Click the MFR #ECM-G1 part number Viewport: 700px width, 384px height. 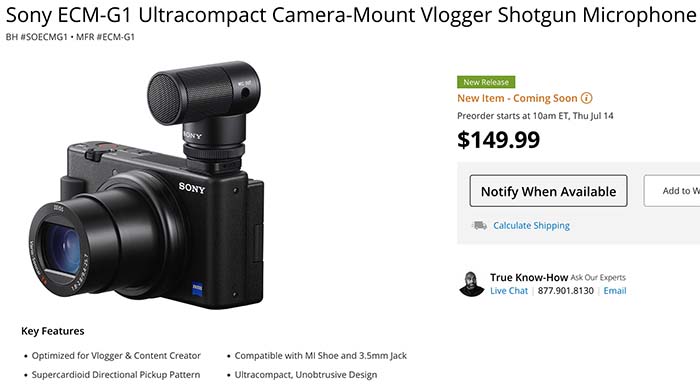[x=105, y=37]
